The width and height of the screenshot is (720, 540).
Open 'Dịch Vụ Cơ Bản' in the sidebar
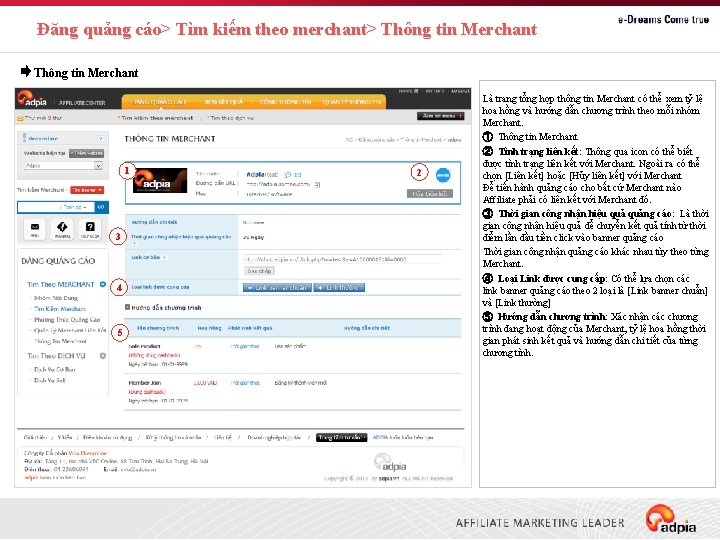(55, 369)
